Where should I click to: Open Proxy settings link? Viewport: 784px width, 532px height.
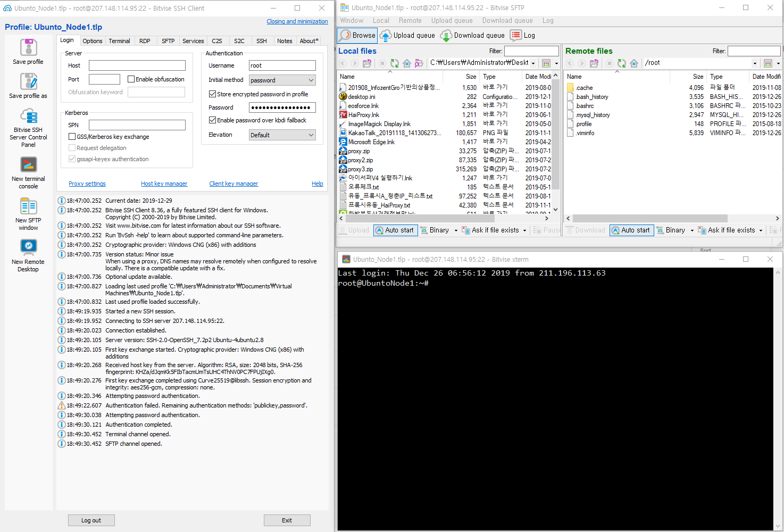click(87, 184)
